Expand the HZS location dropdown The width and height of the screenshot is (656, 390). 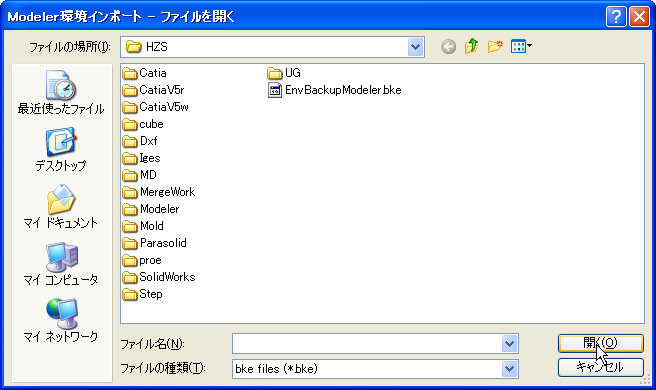[x=415, y=47]
